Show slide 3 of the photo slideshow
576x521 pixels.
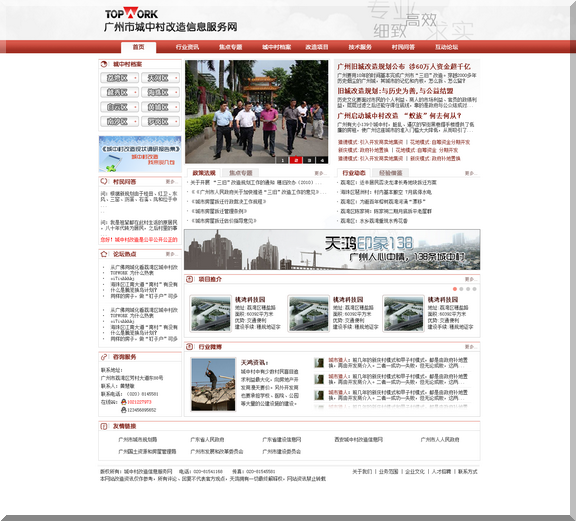coord(309,160)
